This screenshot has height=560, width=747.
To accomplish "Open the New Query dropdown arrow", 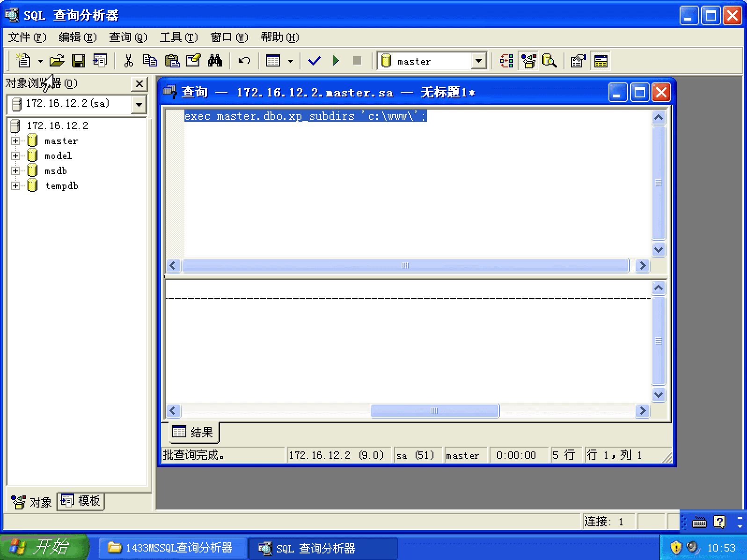I will 40,61.
